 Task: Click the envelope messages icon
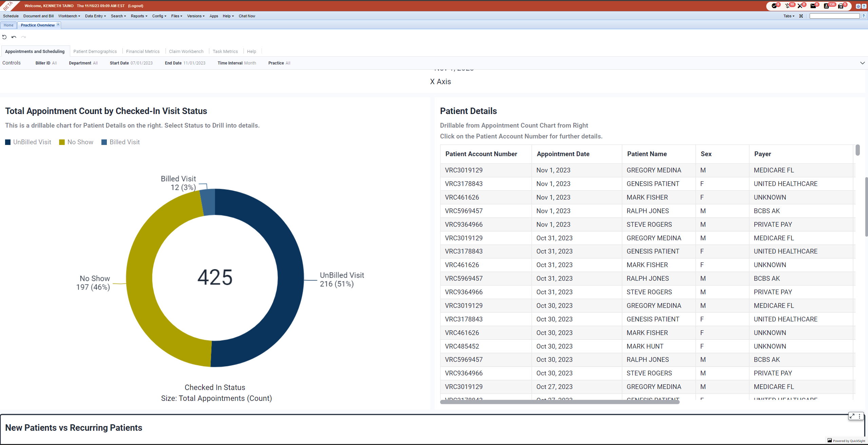point(813,6)
